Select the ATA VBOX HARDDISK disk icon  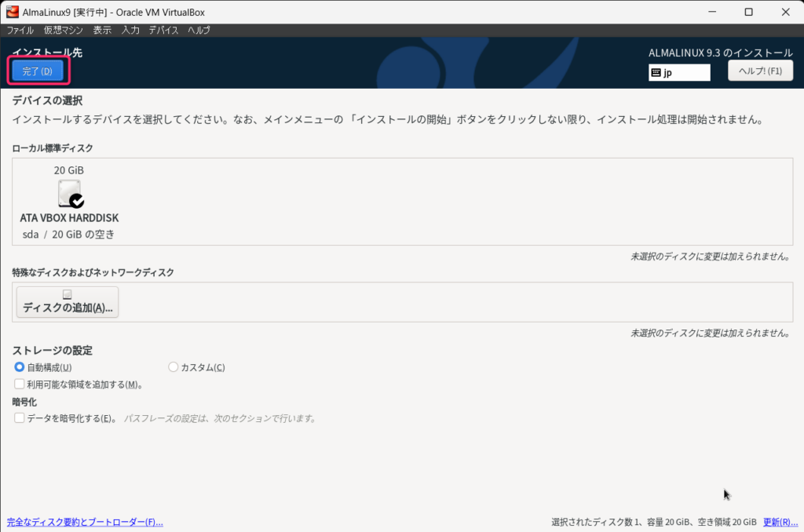(70, 194)
